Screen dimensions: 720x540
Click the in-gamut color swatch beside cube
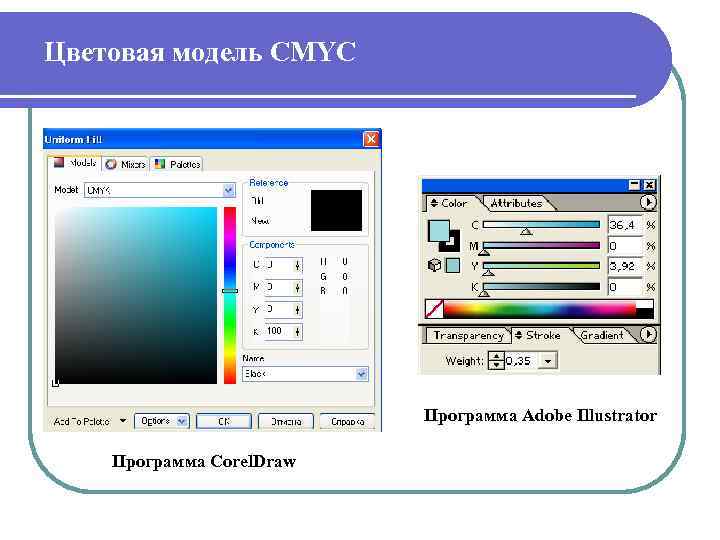pos(453,265)
